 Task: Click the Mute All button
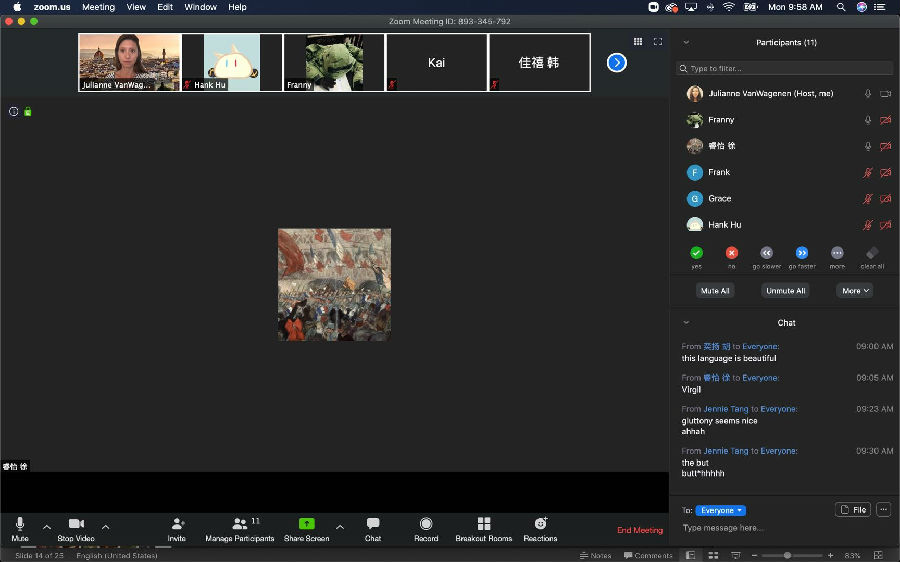pos(715,290)
